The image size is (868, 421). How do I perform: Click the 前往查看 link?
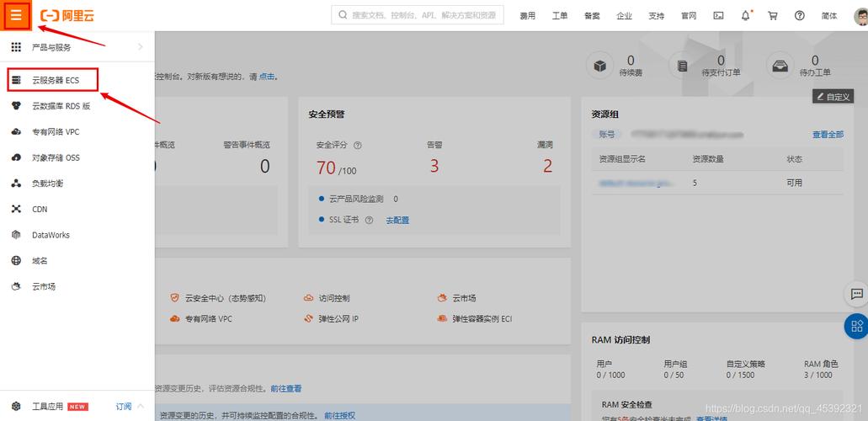pos(286,388)
